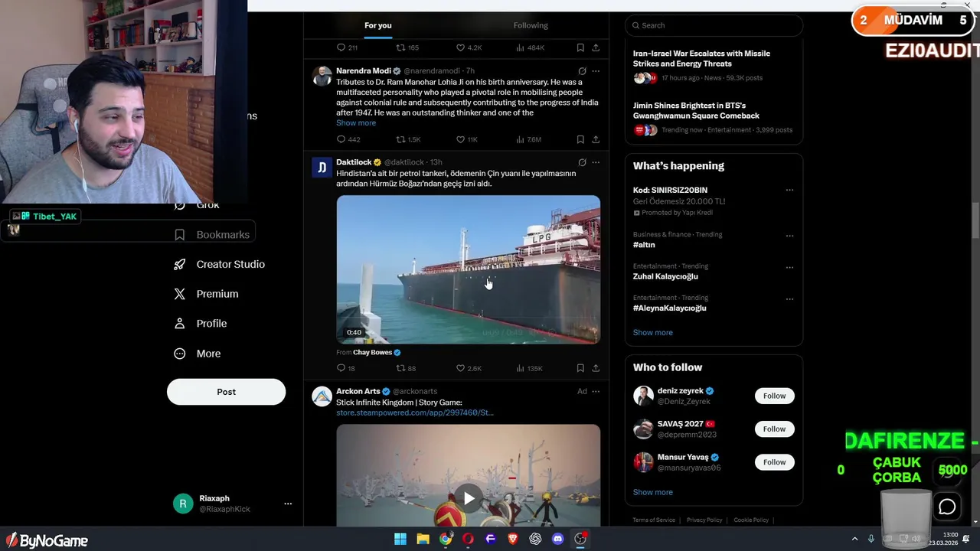Reply to Daktilock's post
This screenshot has width=980, height=551.
click(x=346, y=368)
